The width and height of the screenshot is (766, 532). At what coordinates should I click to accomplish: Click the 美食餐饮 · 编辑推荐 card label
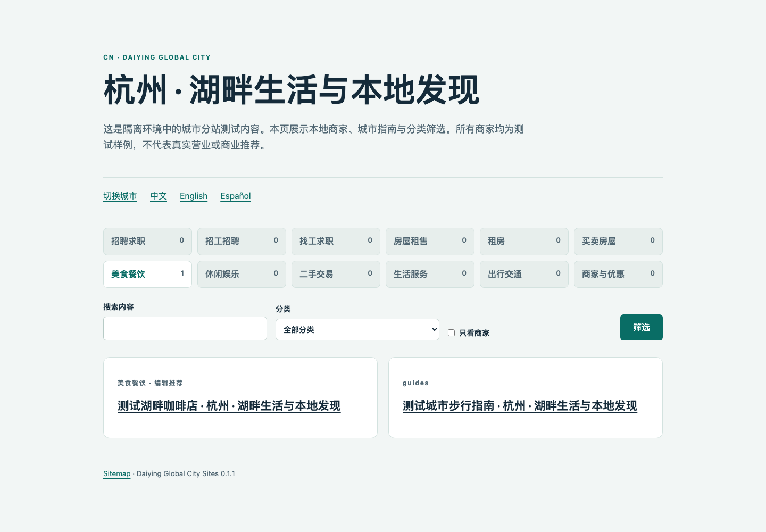[x=150, y=383]
